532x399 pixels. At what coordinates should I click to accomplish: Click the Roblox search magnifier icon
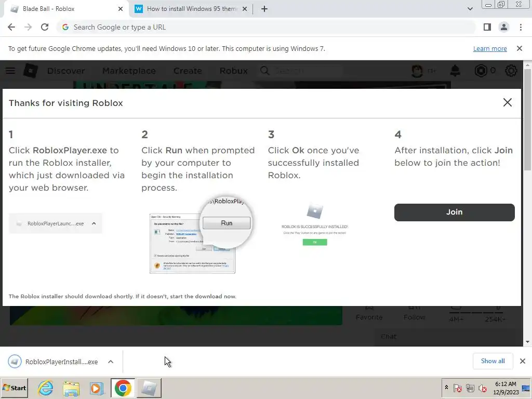[x=265, y=71]
